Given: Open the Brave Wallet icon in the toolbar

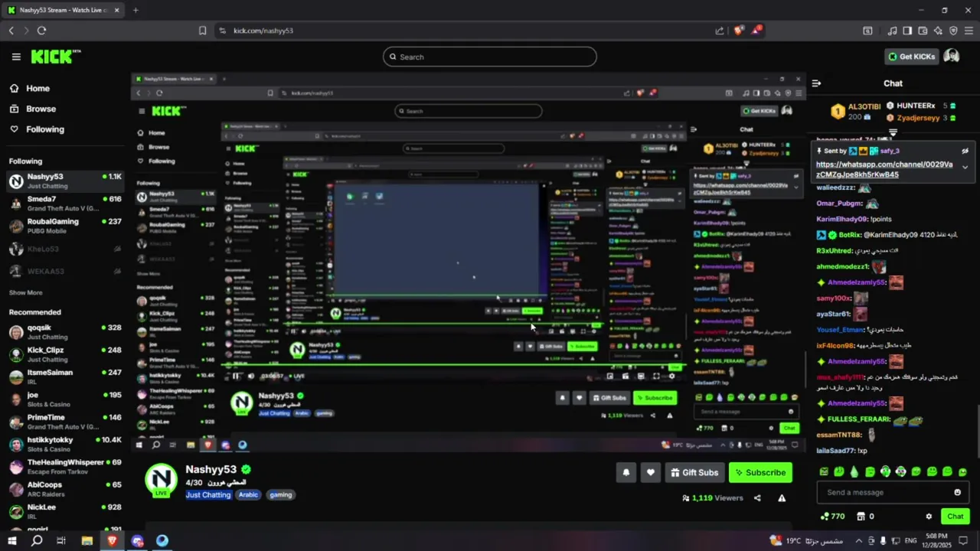Looking at the screenshot, I should pyautogui.click(x=923, y=31).
